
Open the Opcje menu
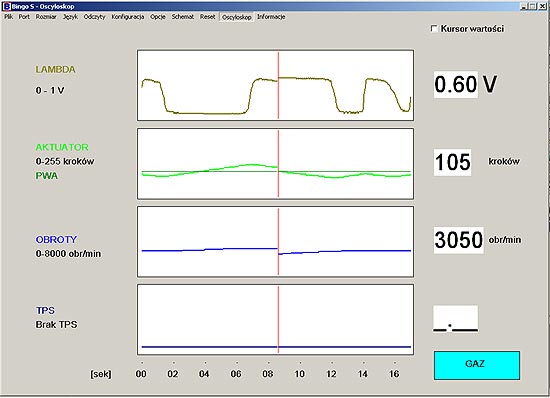point(158,17)
